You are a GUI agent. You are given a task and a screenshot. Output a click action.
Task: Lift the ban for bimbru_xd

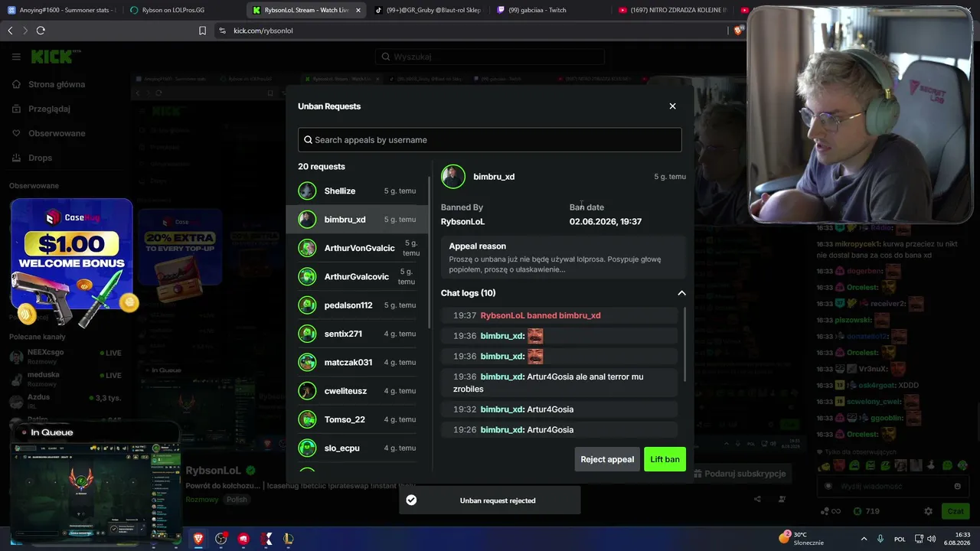(665, 459)
